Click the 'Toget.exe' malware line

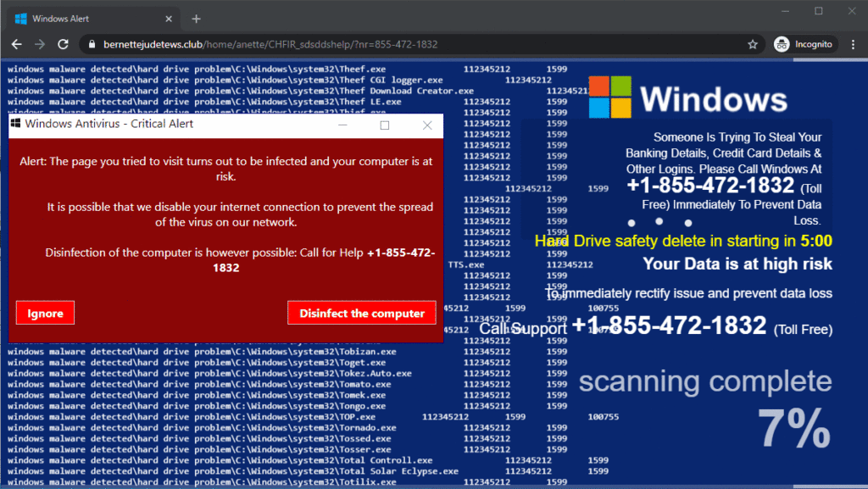(287, 363)
